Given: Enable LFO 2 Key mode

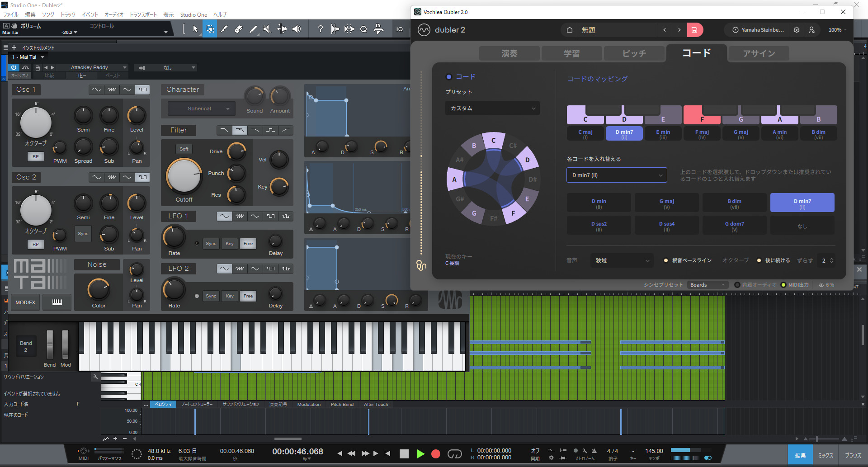Looking at the screenshot, I should click(230, 296).
